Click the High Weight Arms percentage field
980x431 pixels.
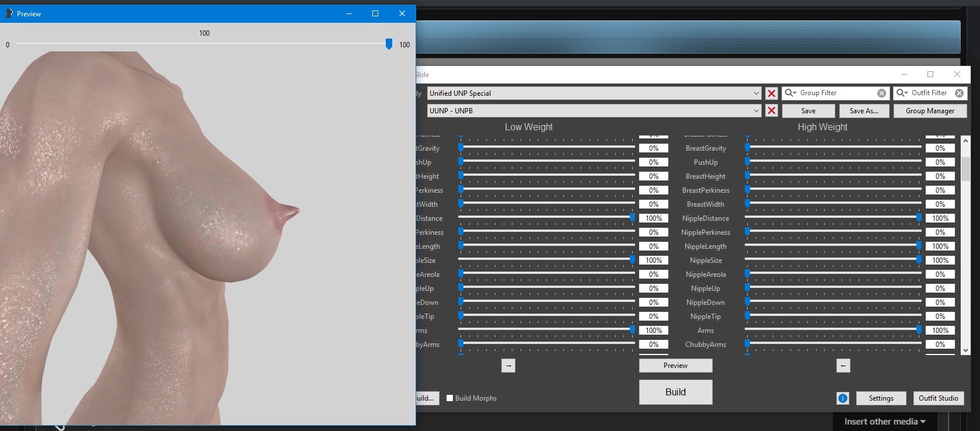(x=940, y=331)
